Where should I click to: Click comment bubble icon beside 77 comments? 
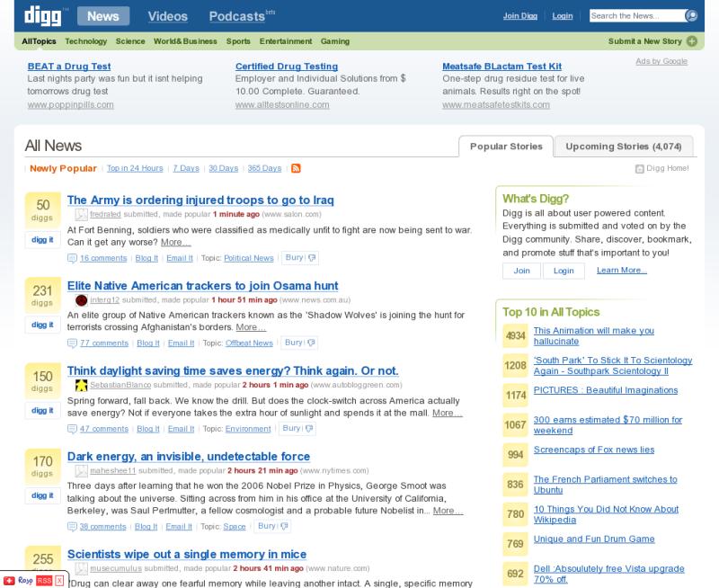click(72, 343)
